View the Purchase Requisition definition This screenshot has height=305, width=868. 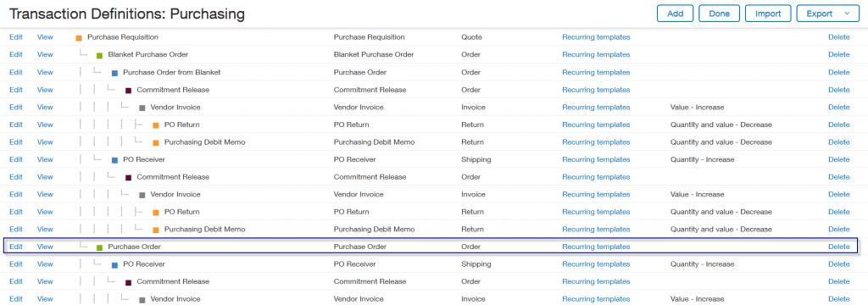click(45, 37)
